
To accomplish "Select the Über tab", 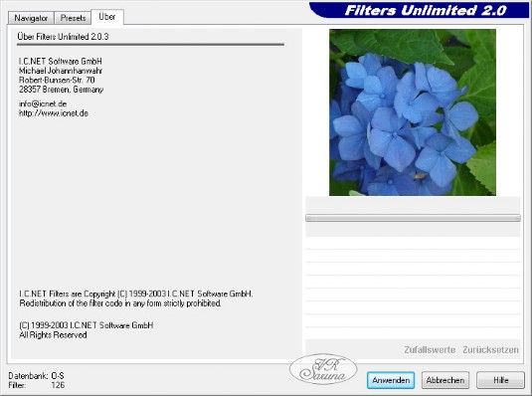I will [107, 17].
